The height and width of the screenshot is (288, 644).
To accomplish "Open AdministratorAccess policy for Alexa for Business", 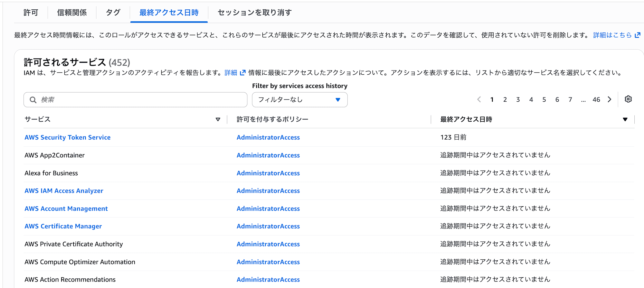I will coord(268,173).
